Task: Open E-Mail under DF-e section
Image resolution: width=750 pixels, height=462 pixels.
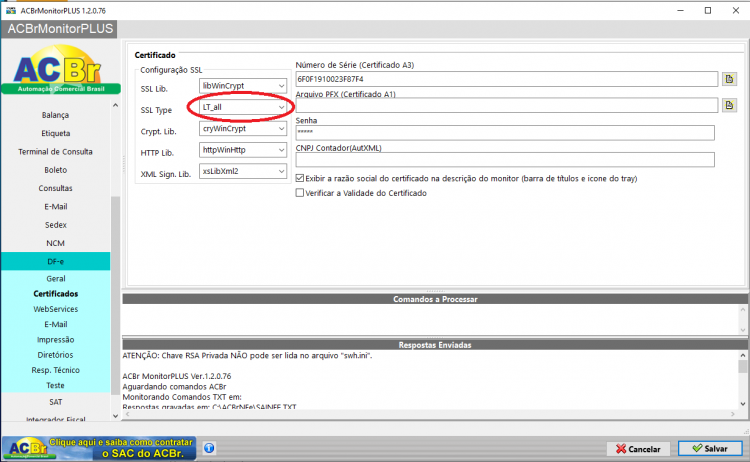Action: click(x=55, y=324)
